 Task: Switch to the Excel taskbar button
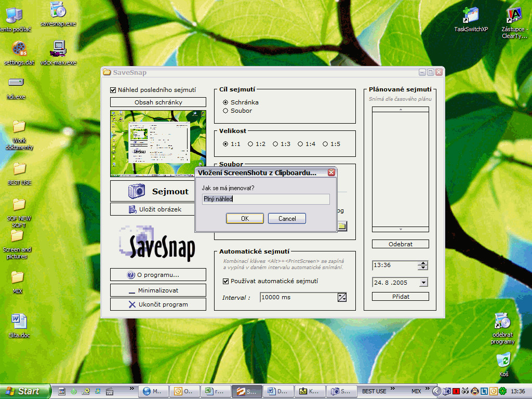pos(215,391)
